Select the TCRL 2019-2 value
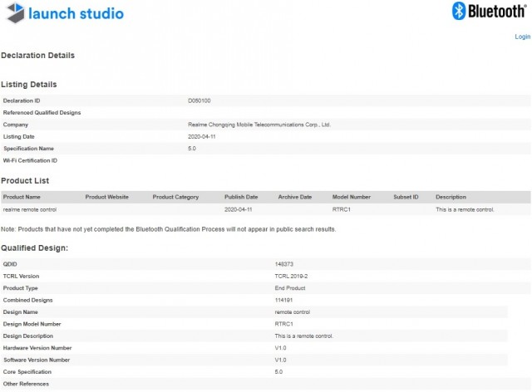The height and width of the screenshot is (392, 532). click(x=291, y=276)
